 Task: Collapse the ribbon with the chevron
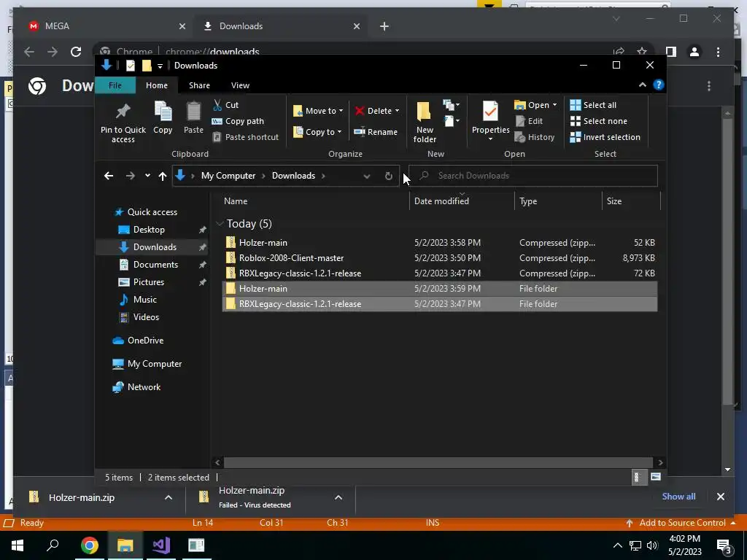[x=642, y=85]
